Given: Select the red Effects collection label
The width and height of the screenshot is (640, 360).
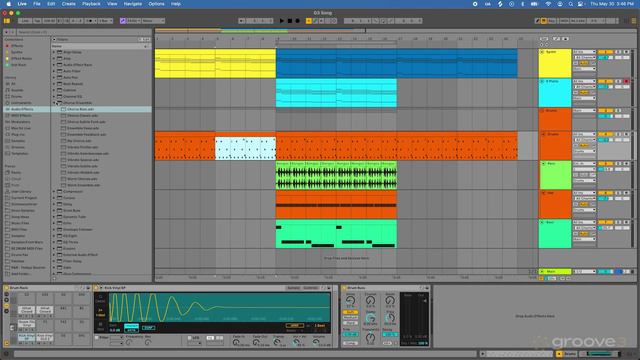Looking at the screenshot, I should tap(17, 46).
